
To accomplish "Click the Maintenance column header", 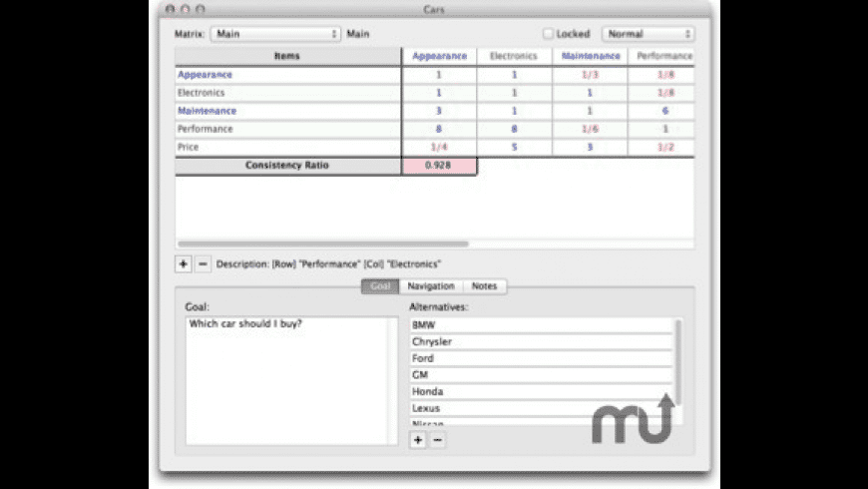I will [590, 56].
